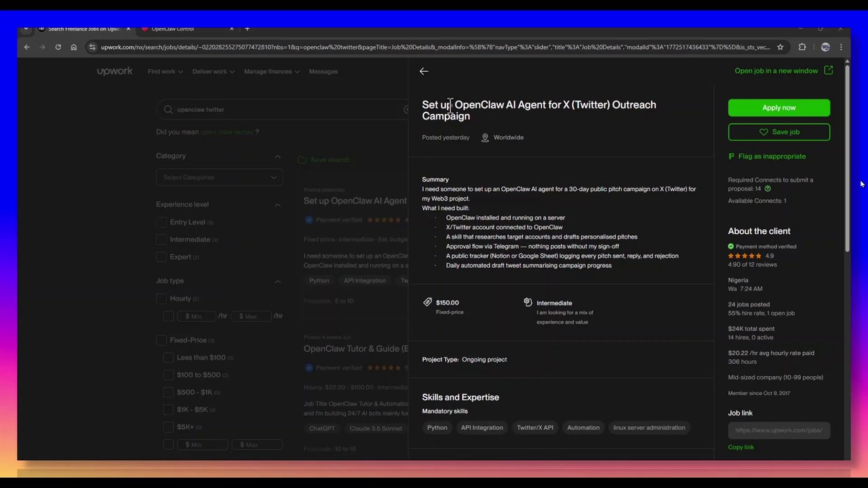Click Flag as inappropriate link
The image size is (868, 488).
[772, 156]
